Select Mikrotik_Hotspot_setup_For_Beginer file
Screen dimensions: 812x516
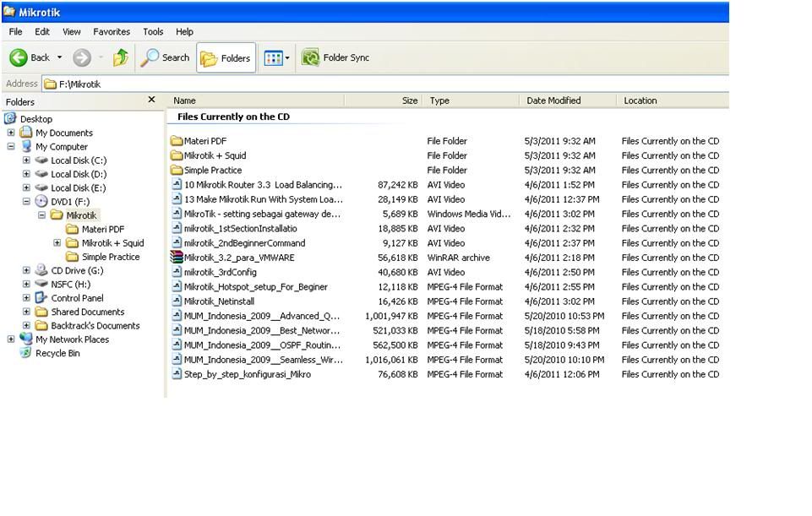coord(256,287)
